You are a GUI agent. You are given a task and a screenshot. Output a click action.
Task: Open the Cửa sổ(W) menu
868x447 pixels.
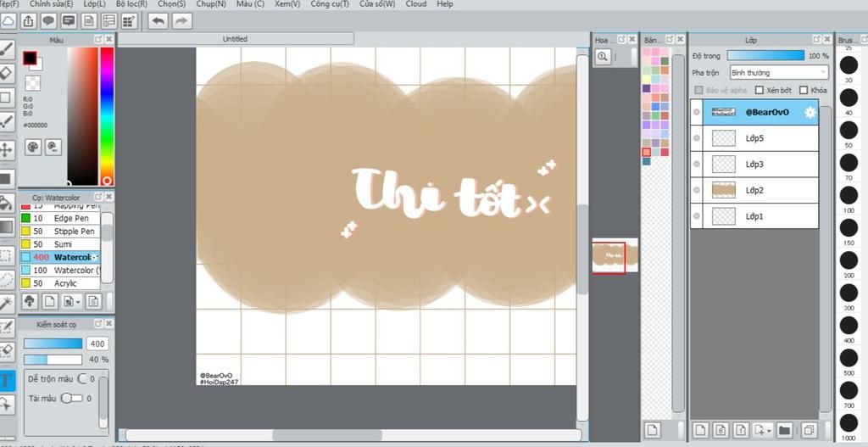point(377,4)
